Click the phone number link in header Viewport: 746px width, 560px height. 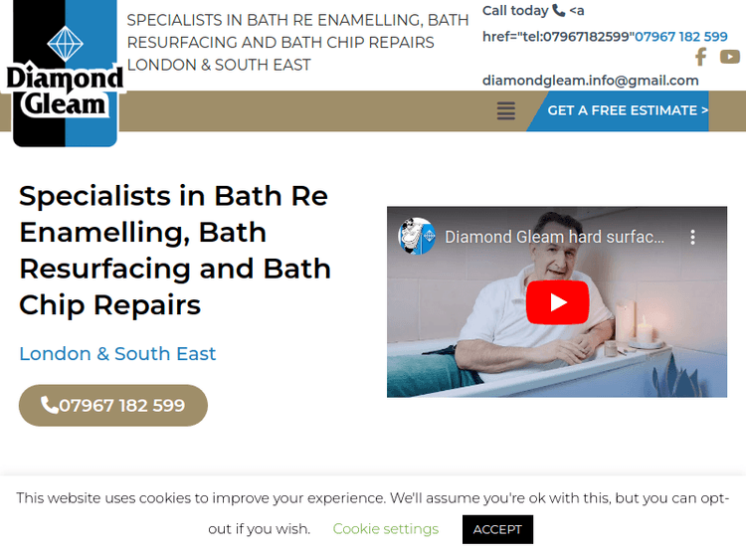[x=680, y=36]
